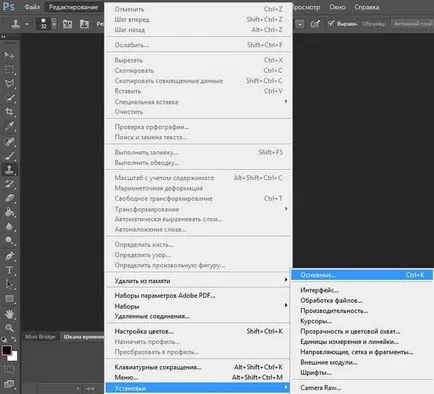Select the Eraser tool
The height and width of the screenshot is (394, 434).
pos(9,198)
